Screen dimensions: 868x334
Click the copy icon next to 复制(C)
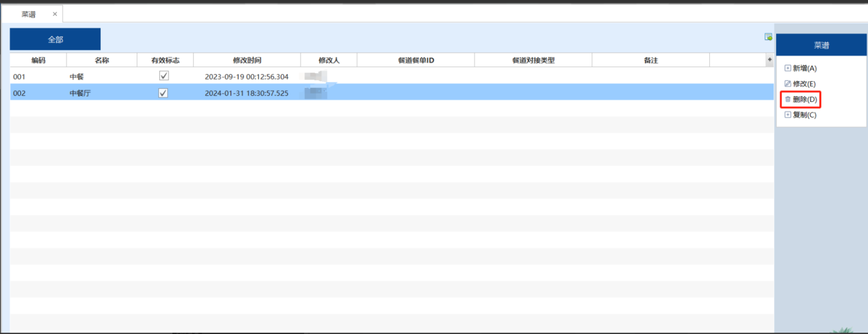pos(788,115)
